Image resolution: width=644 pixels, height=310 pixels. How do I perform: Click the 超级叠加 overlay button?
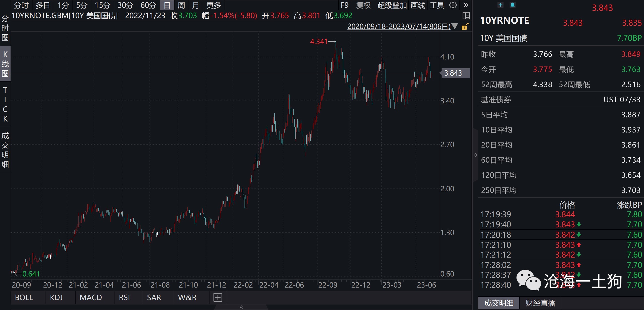pyautogui.click(x=392, y=5)
